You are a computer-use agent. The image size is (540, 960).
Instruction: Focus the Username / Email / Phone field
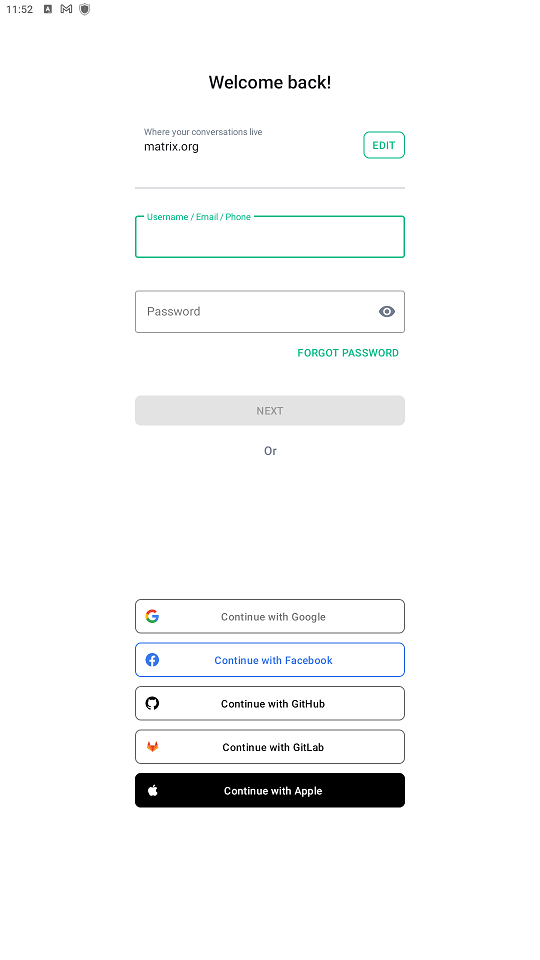pos(270,236)
